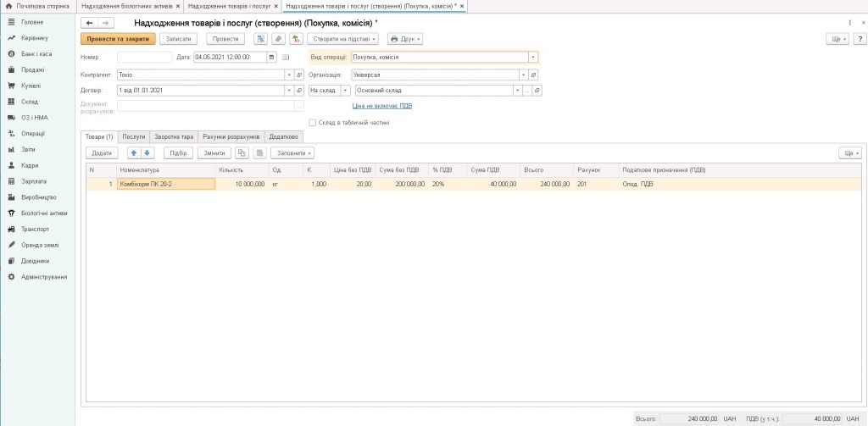868x426 pixels.
Task: Open Транспорт section in the sidebar
Action: [x=35, y=229]
